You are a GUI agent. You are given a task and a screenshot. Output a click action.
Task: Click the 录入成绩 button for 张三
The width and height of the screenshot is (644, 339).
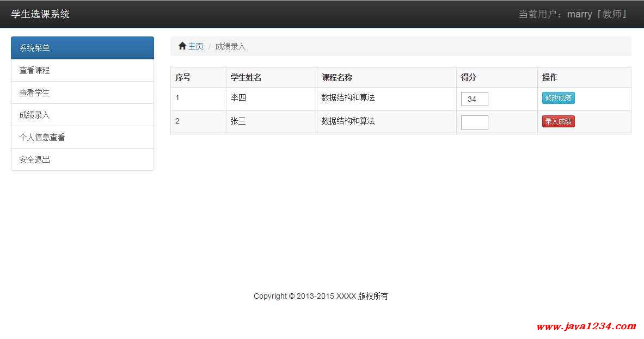(x=558, y=121)
